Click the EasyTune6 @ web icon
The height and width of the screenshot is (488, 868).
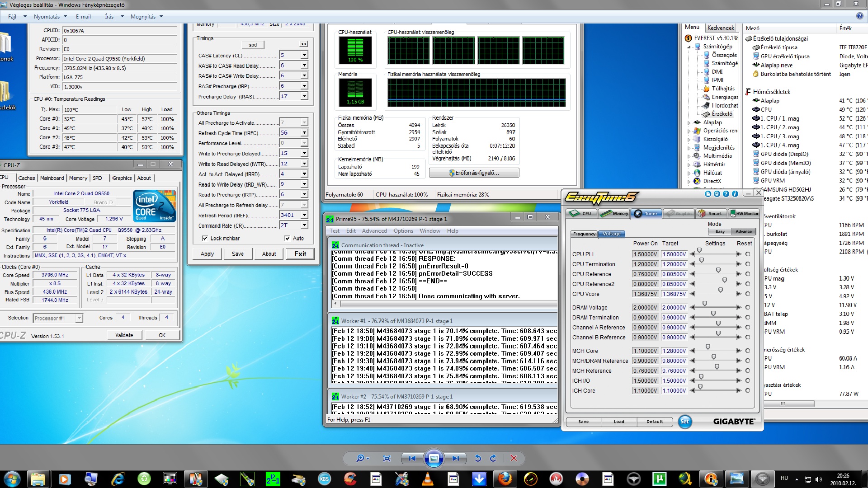[717, 194]
